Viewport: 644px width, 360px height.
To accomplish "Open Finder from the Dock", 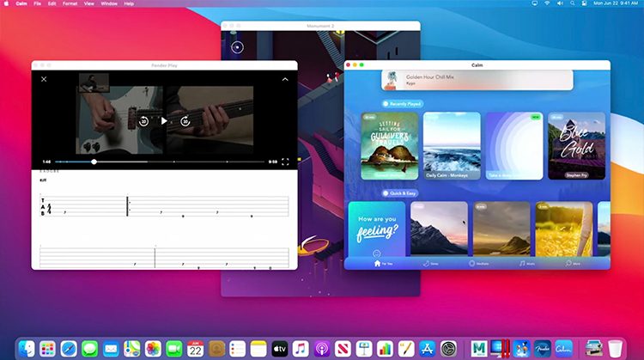I will (x=27, y=349).
